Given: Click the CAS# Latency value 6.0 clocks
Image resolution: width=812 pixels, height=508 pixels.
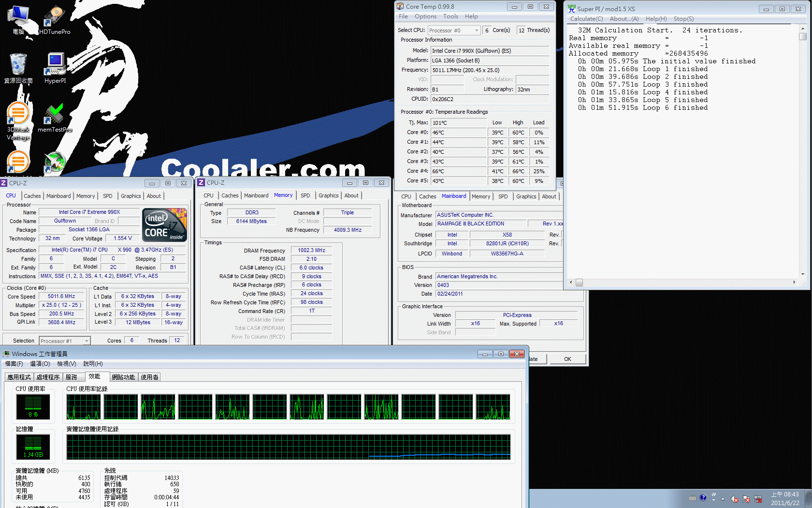Looking at the screenshot, I should 311,268.
